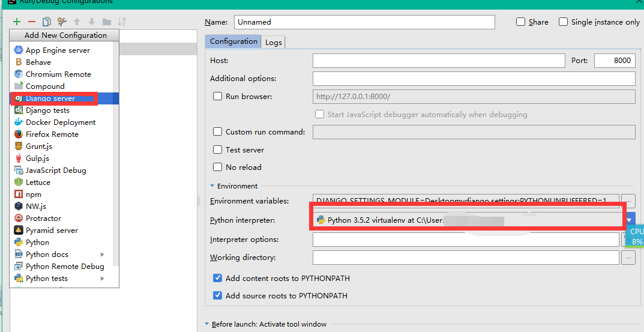The height and width of the screenshot is (332, 644).
Task: Click the Grunt.js icon
Action: 19,146
